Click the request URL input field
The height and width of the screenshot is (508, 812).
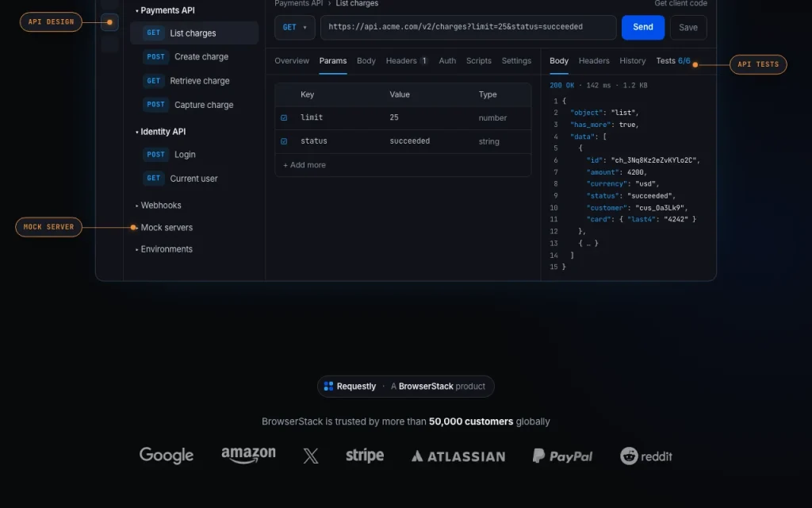pos(468,28)
